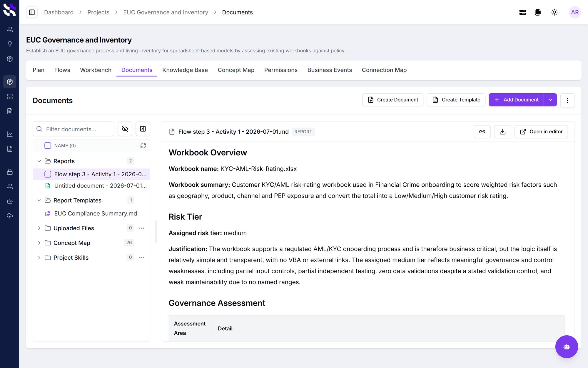Check the NAME select-all checkbox
588x368 pixels.
[x=48, y=146]
